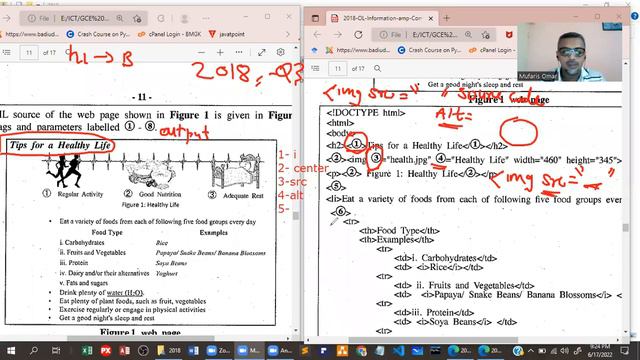
Task: Click forward arrow in left browser window
Action: (7, 18)
